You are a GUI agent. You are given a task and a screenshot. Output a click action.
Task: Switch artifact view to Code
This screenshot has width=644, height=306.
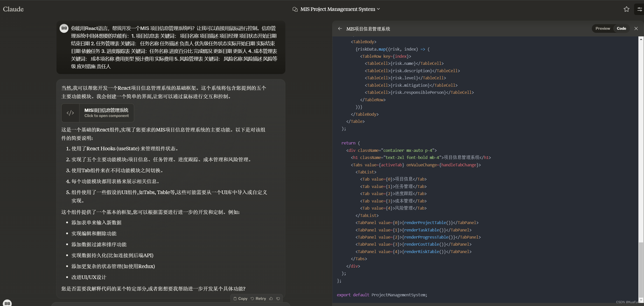621,28
